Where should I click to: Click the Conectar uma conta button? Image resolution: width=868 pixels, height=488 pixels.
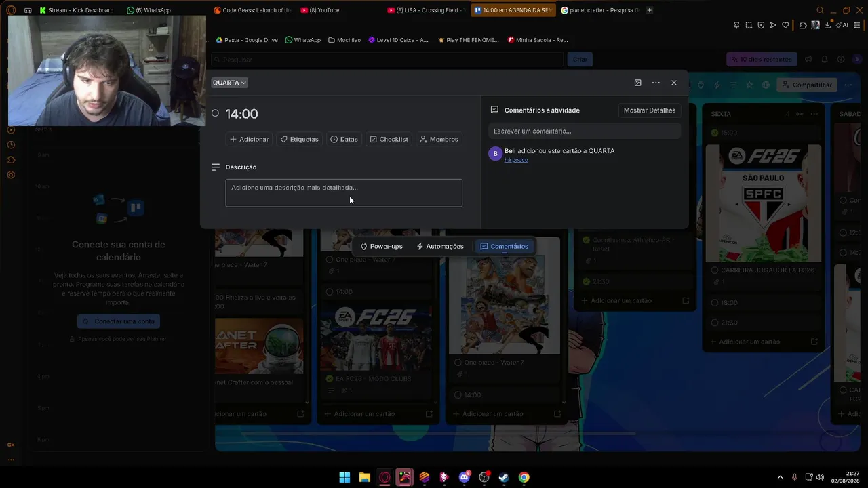tap(119, 321)
